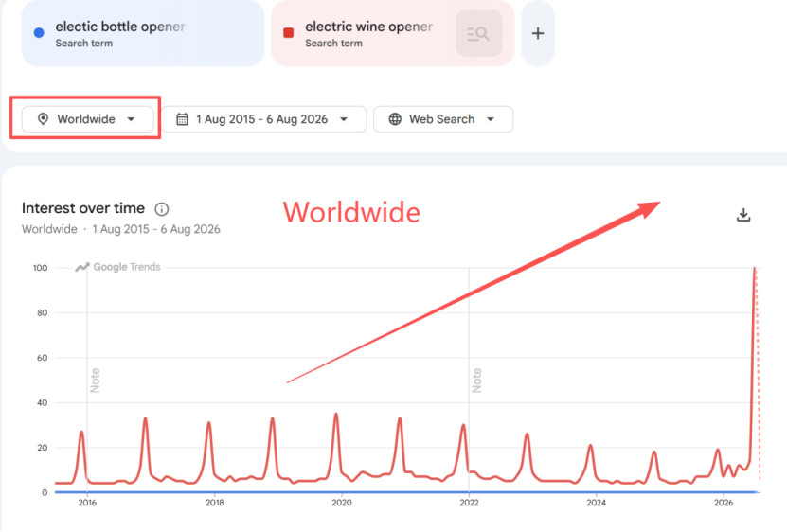Click the blue dot color marker
Image resolution: width=787 pixels, height=532 pixels.
coord(39,33)
